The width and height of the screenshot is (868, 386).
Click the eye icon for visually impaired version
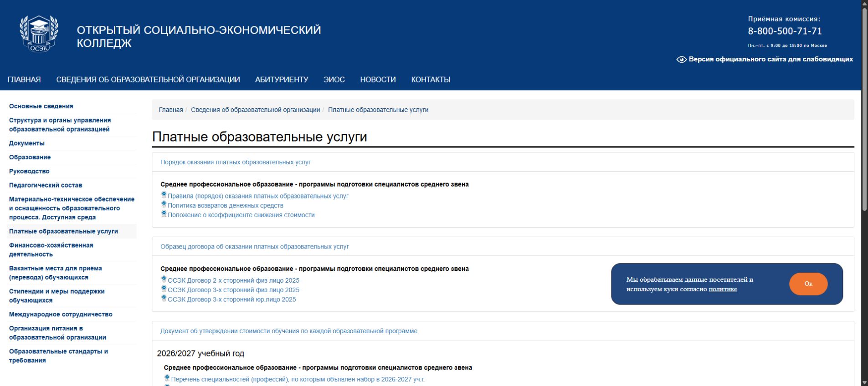681,60
